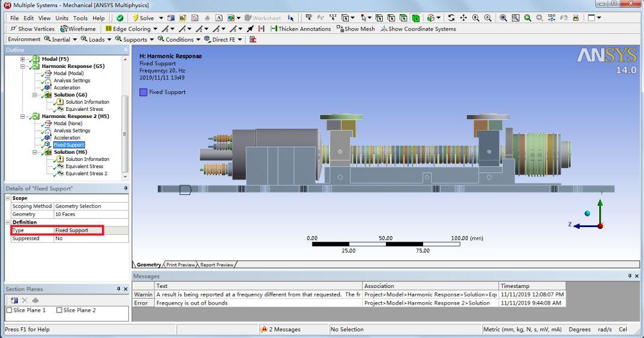
Task: Click the Label 'A' annotation icon
Action: pos(219,18)
